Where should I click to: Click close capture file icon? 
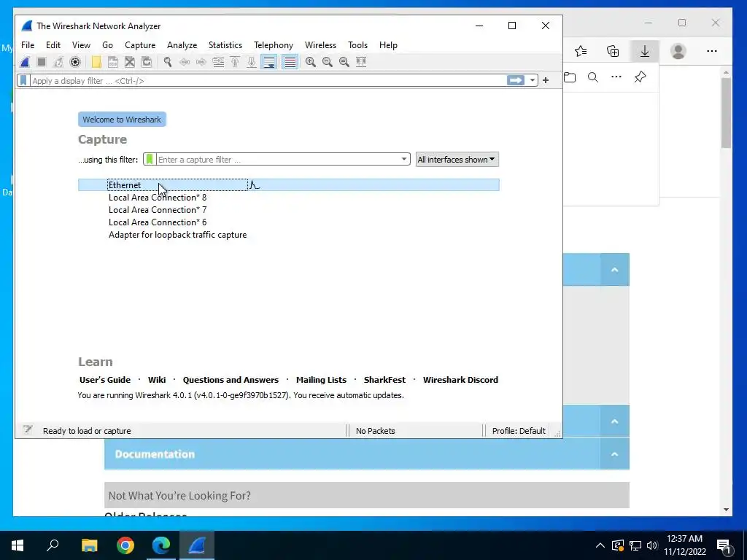[x=130, y=62]
